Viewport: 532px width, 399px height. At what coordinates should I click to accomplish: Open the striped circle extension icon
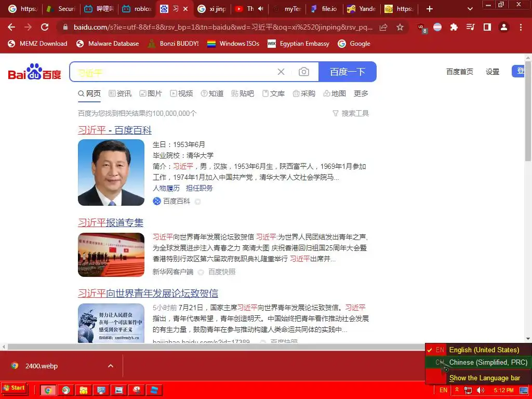pos(437,27)
